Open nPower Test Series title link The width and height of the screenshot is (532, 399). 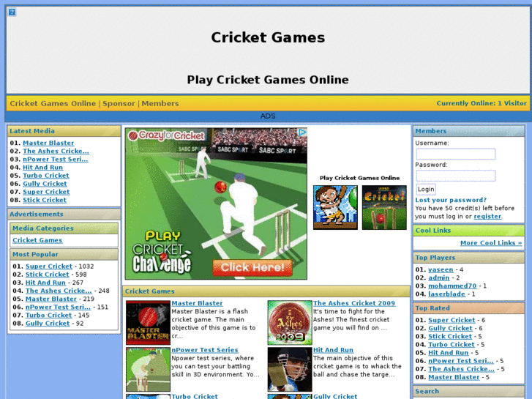[x=205, y=350]
